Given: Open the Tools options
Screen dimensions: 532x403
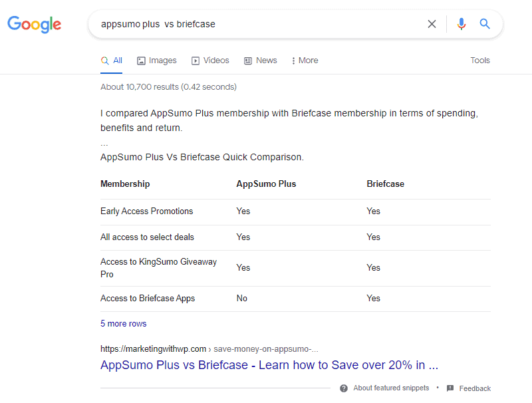Looking at the screenshot, I should (x=479, y=61).
